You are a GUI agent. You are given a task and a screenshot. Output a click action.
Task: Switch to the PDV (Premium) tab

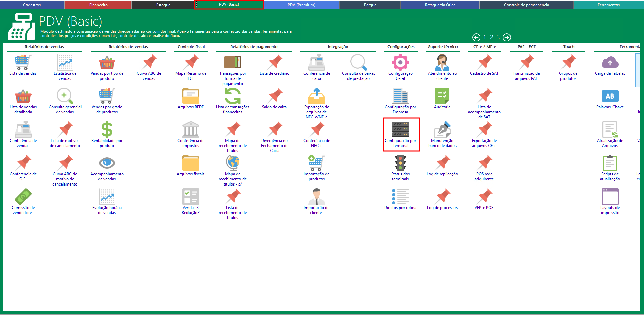click(301, 5)
